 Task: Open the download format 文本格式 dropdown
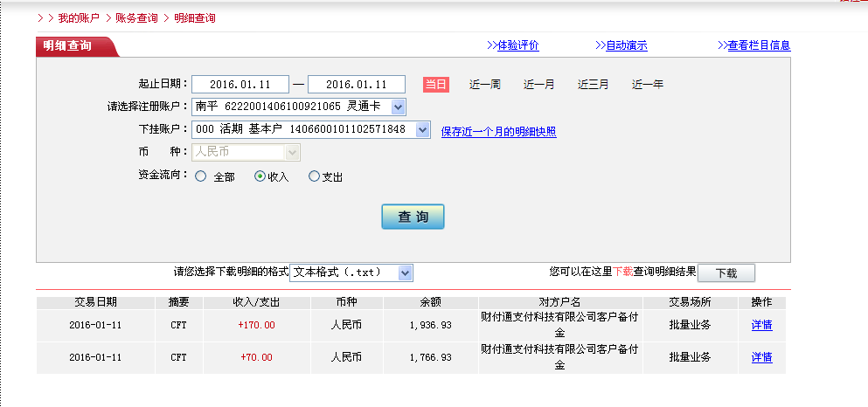point(405,272)
